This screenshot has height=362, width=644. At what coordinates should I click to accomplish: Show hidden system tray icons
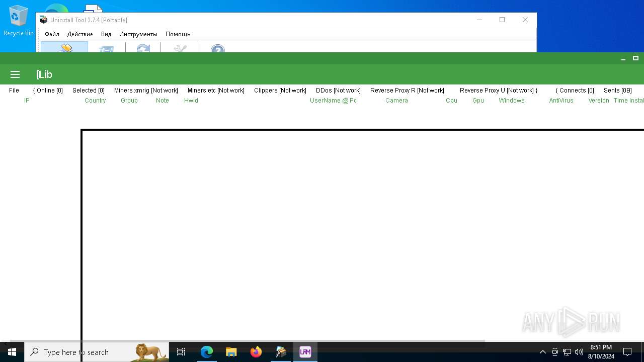(542, 352)
